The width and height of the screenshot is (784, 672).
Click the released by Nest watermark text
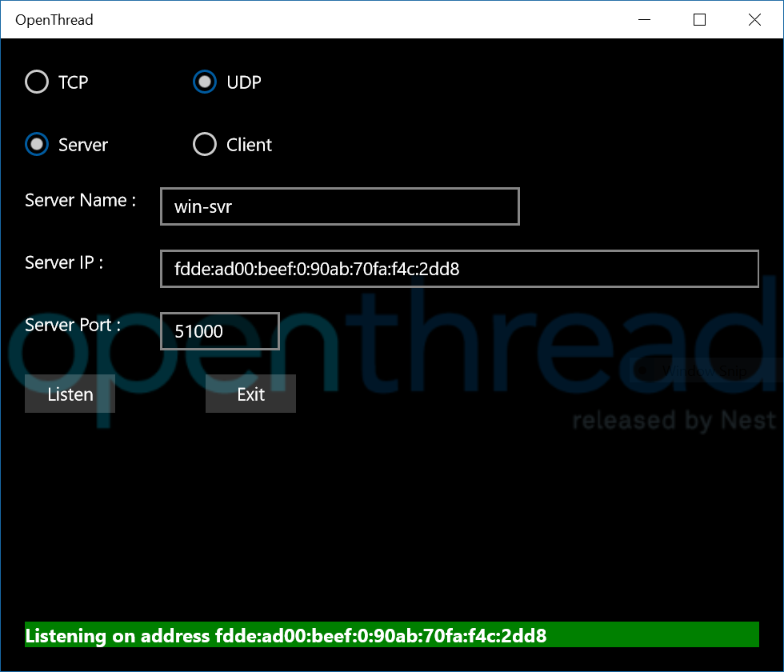click(674, 421)
